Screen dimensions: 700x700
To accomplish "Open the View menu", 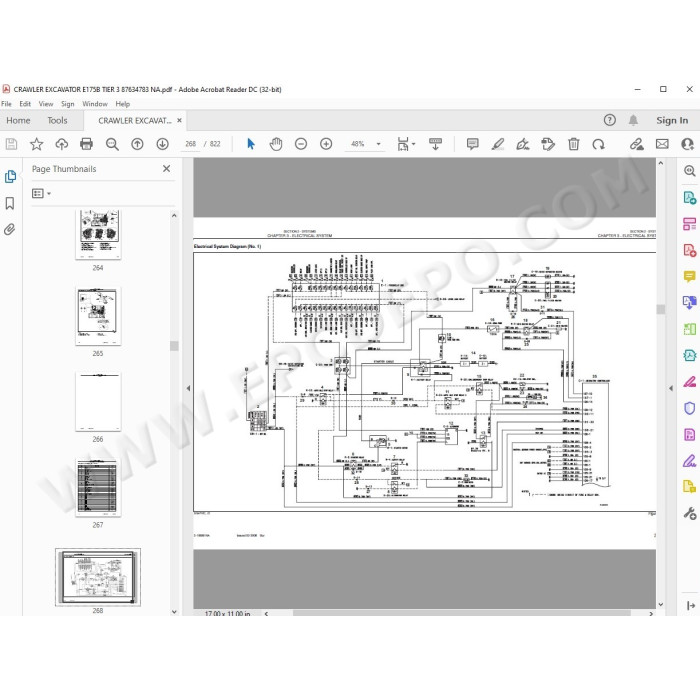I will tap(46, 104).
